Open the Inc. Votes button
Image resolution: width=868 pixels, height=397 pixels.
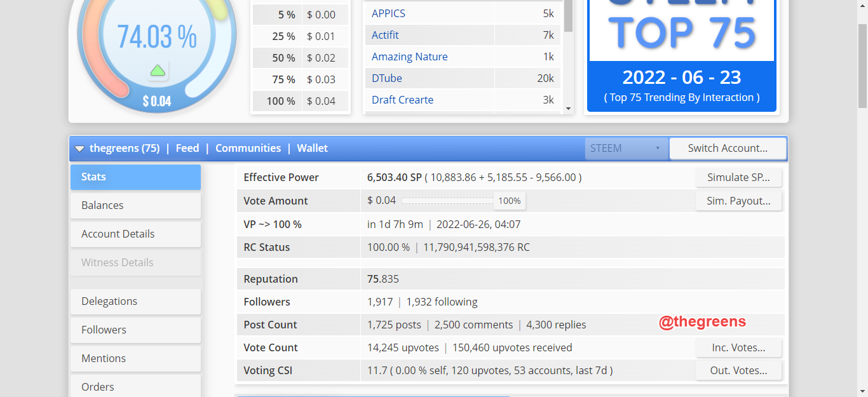coord(738,348)
